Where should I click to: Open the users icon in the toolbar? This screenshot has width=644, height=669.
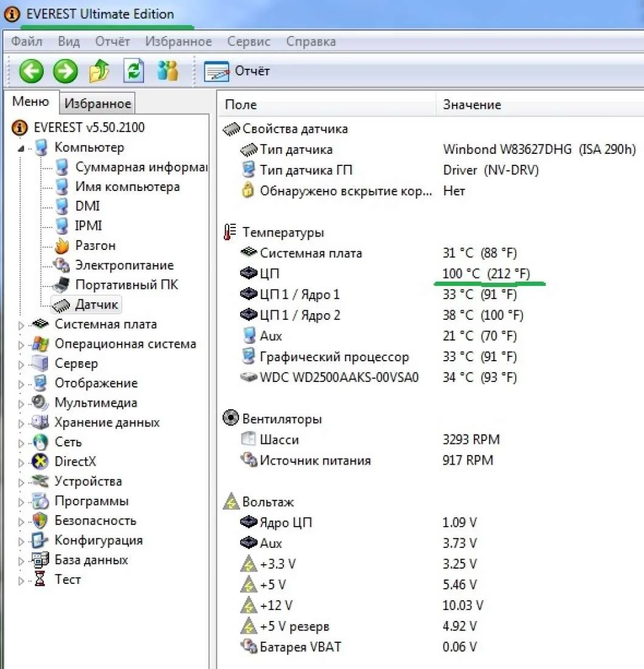tap(168, 71)
